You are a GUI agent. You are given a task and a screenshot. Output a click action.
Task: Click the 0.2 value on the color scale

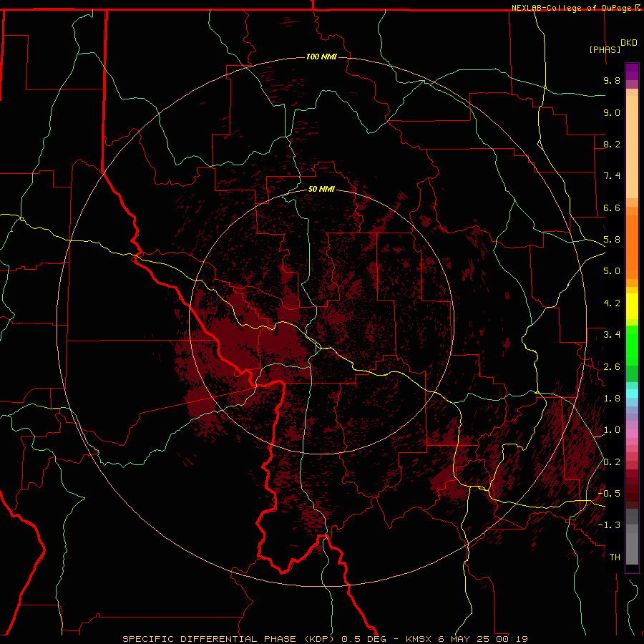[612, 462]
